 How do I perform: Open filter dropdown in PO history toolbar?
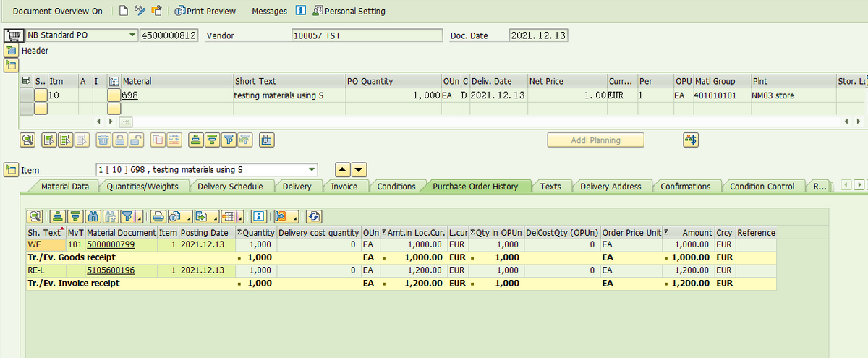[x=132, y=216]
